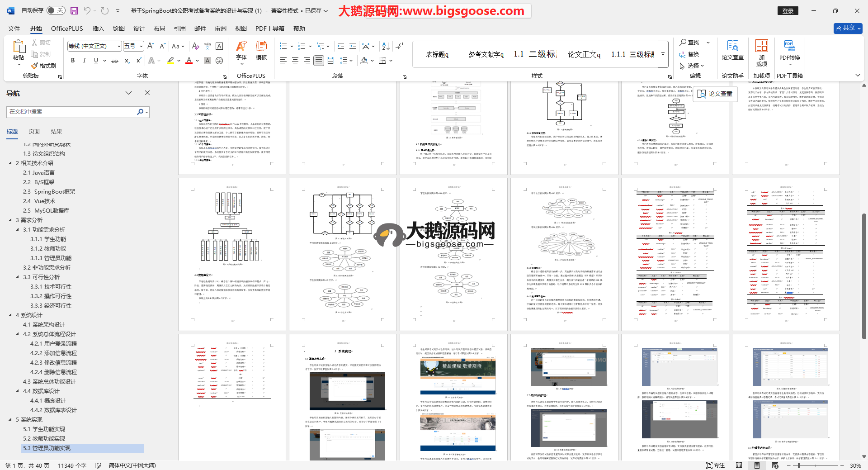Click the center align paragraph icon
The height and width of the screenshot is (470, 868).
point(295,61)
